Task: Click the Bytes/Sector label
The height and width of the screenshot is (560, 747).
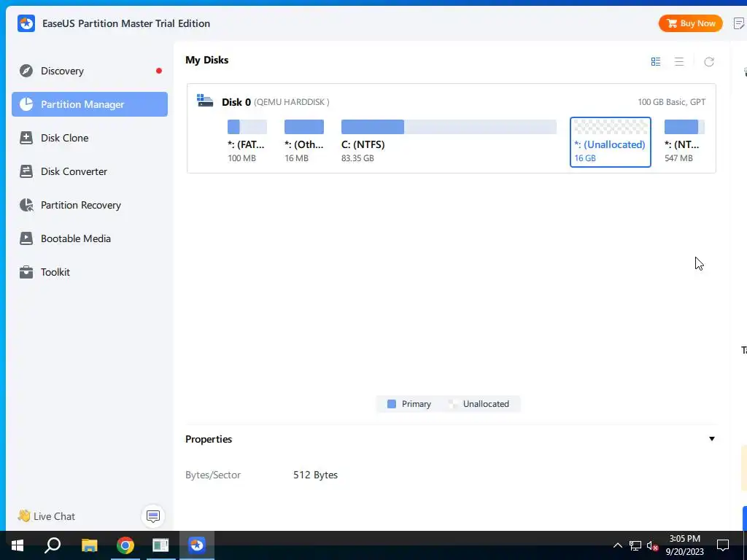Action: pos(213,475)
